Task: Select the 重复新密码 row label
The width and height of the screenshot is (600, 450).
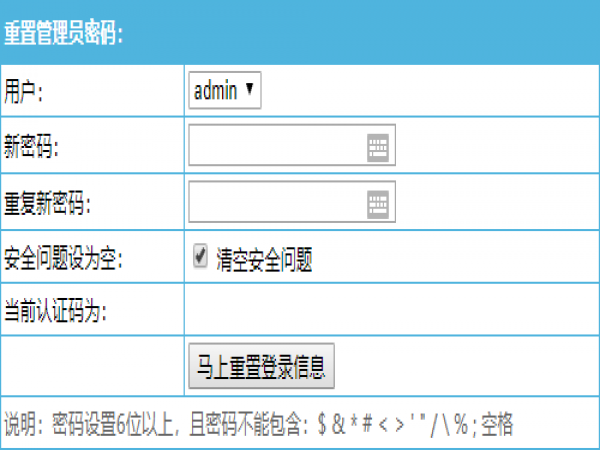Action: click(x=47, y=205)
